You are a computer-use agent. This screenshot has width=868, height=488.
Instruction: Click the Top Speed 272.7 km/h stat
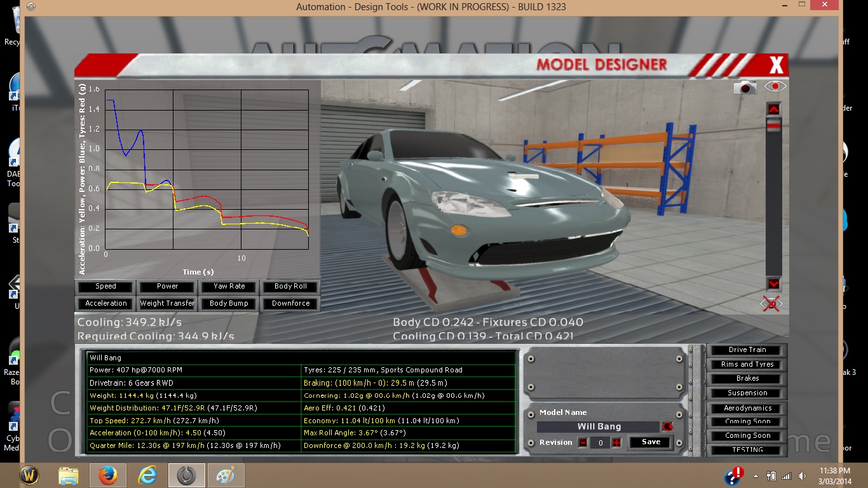click(194, 421)
